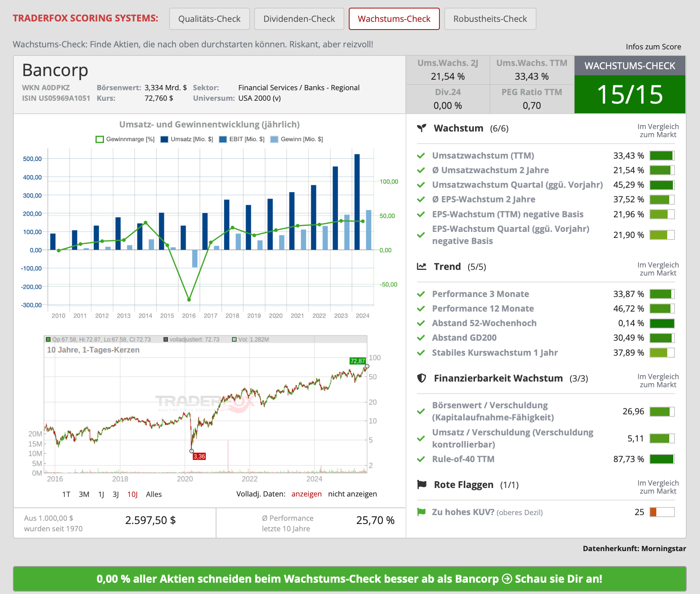Click the Ums.Wachs. TTM metric tile

(532, 70)
